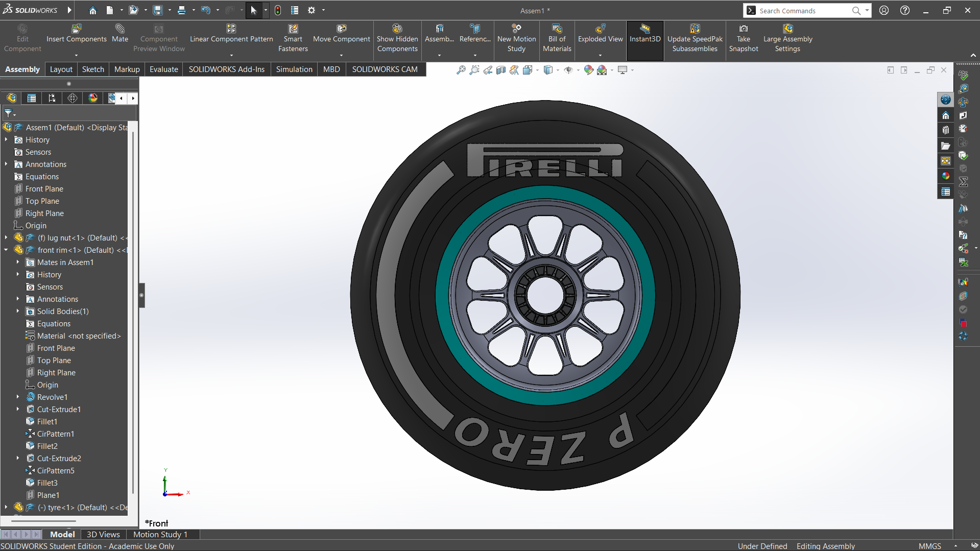
Task: Click the Zoom to Fit icon
Action: [x=461, y=70]
